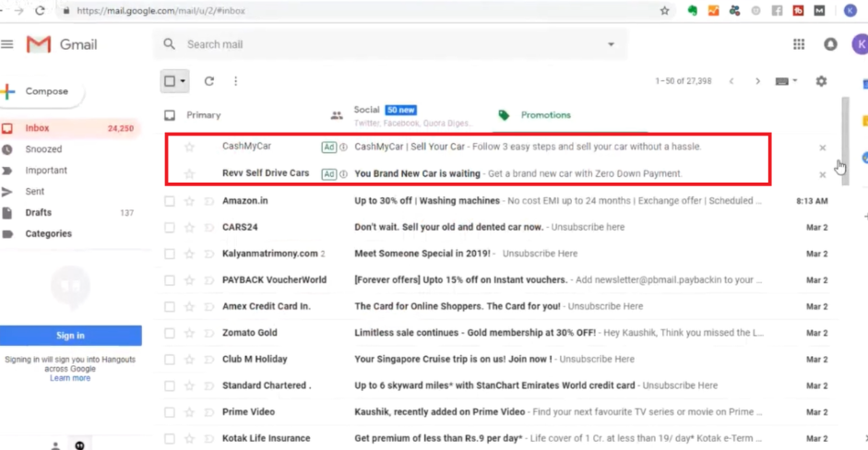Star the CashMyCar ad

pyautogui.click(x=189, y=148)
